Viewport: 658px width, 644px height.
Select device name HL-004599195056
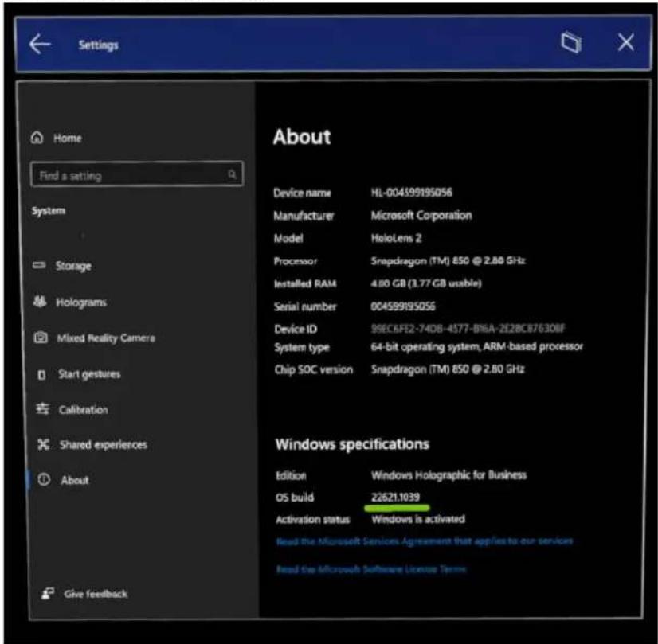click(x=411, y=193)
